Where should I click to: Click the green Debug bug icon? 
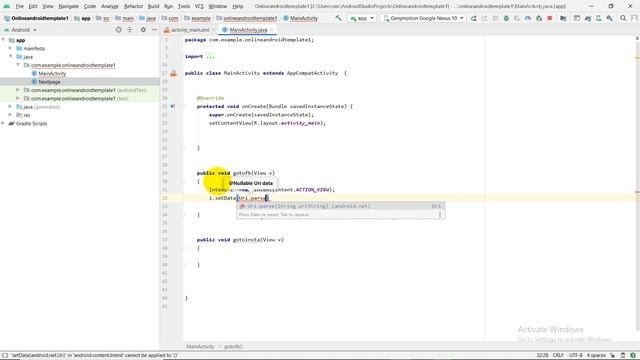click(506, 18)
